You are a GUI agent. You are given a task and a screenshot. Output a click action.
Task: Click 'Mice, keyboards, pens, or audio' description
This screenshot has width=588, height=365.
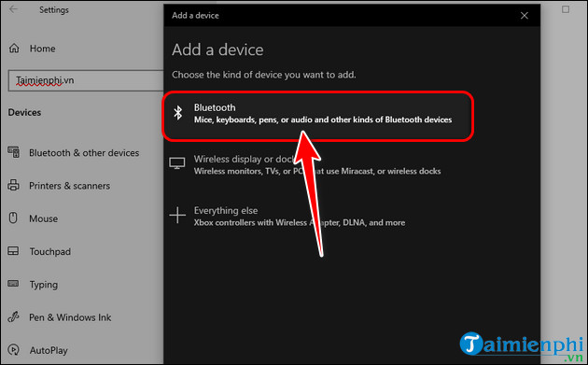(x=323, y=119)
